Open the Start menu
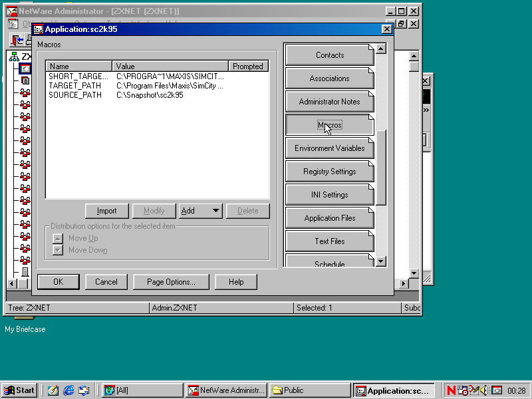Screen dimensions: 532x399 [x=19, y=390]
